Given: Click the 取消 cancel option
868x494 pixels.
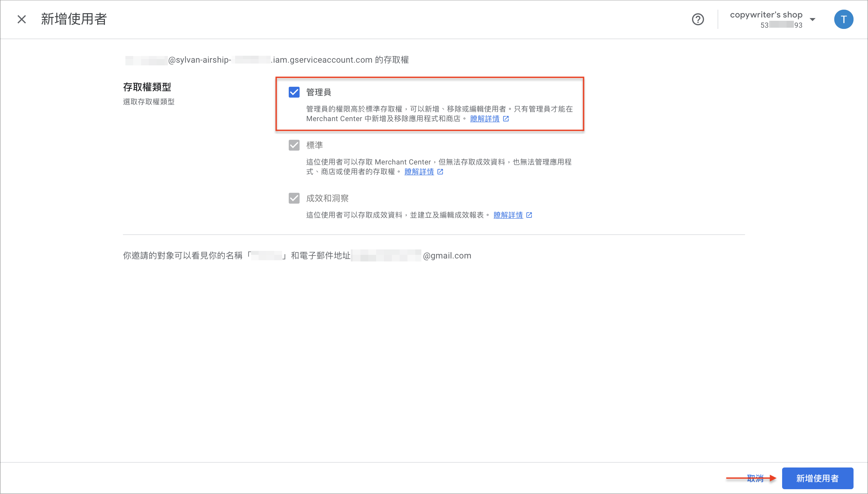Looking at the screenshot, I should click(x=755, y=478).
